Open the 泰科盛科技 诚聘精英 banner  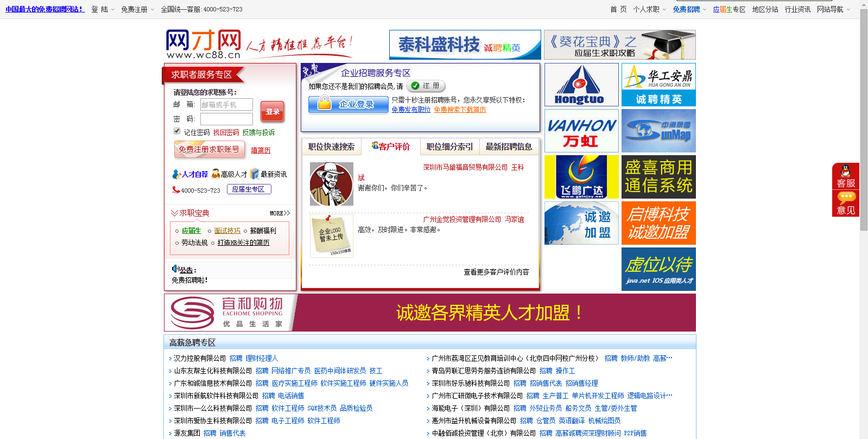(x=465, y=44)
